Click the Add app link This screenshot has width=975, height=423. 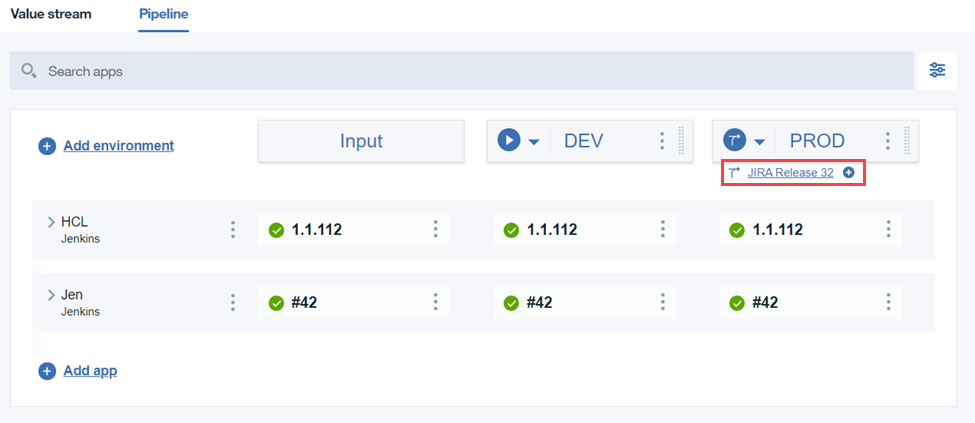pos(90,371)
